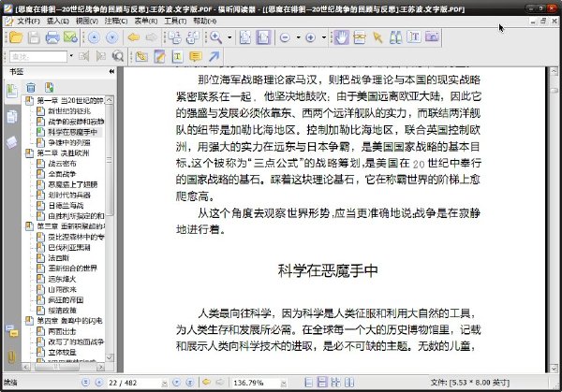Zoom in with the plus button
Screen dimensions: 562x392
pos(310,37)
